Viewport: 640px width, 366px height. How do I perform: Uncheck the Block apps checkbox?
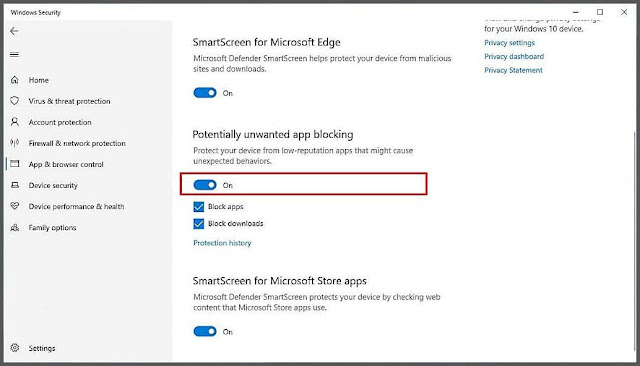tap(199, 207)
